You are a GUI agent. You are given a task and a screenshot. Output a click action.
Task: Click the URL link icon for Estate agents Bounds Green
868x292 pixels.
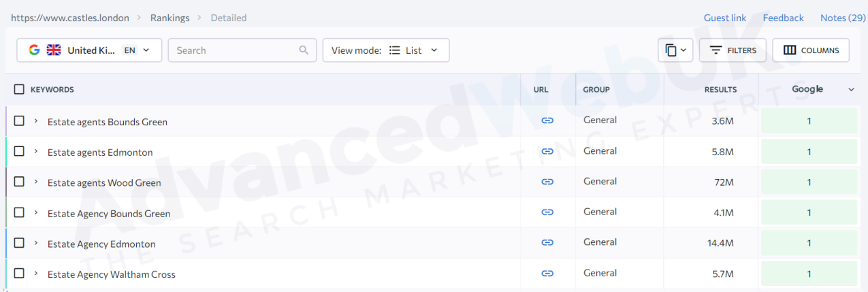[547, 120]
